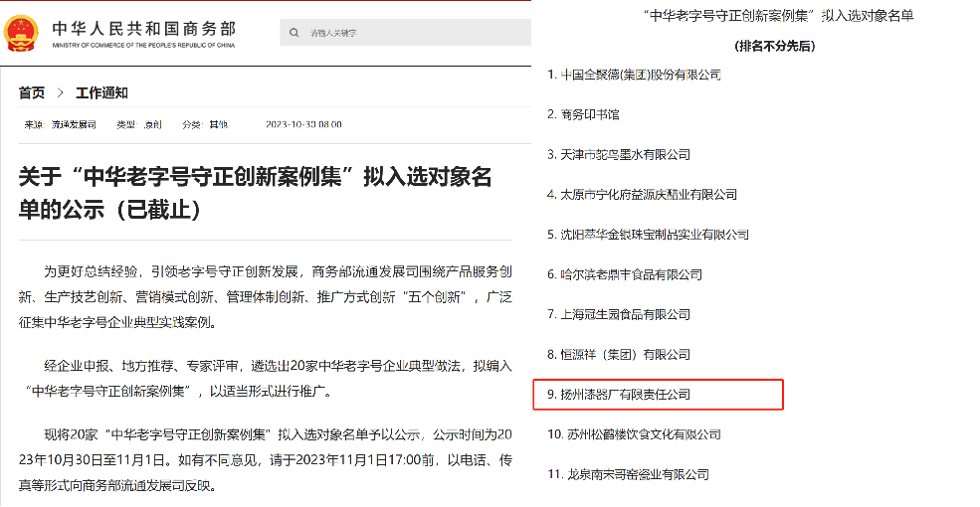Screen dimensions: 980x507
Task: Focus the keyword search input field
Action: coord(406,33)
